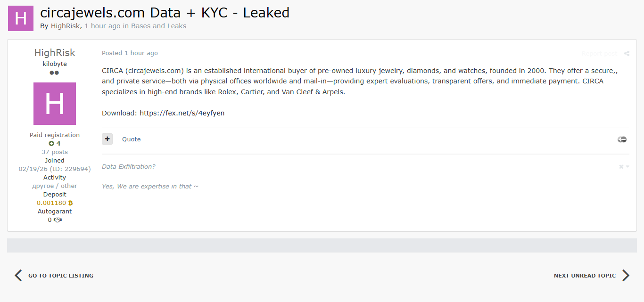Image resolution: width=644 pixels, height=302 pixels.
Task: Click the Bitcoin deposit icon
Action: [x=71, y=203]
